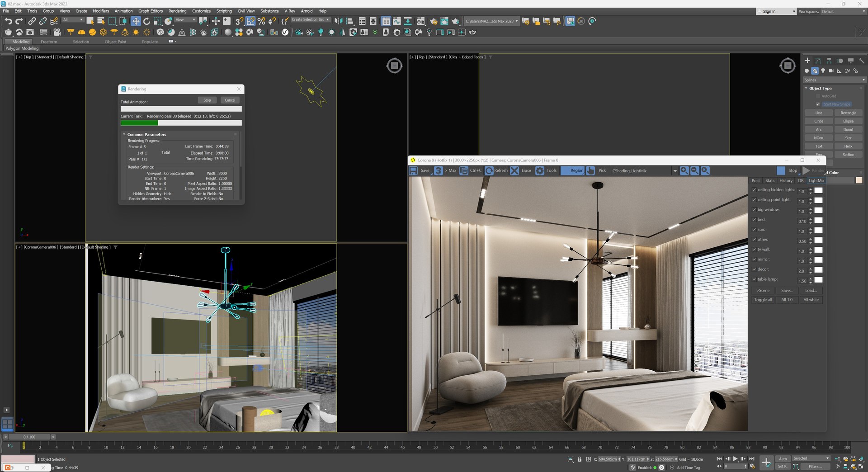
Task: Click the Play Animation control
Action: pyautogui.click(x=735, y=459)
